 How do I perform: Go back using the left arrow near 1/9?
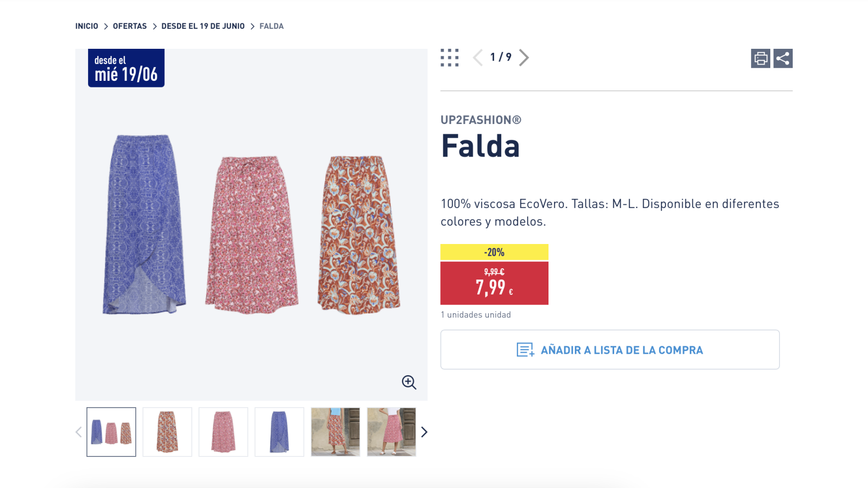477,58
